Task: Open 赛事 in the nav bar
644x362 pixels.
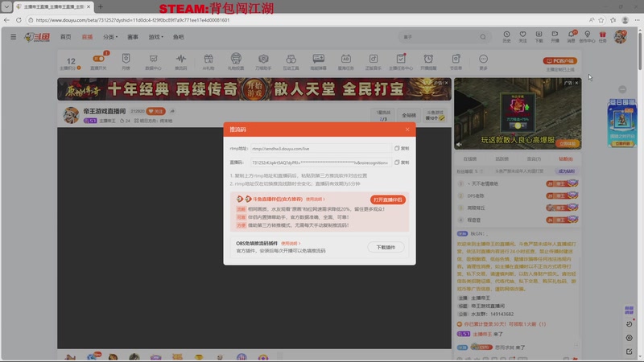Action: 133,37
